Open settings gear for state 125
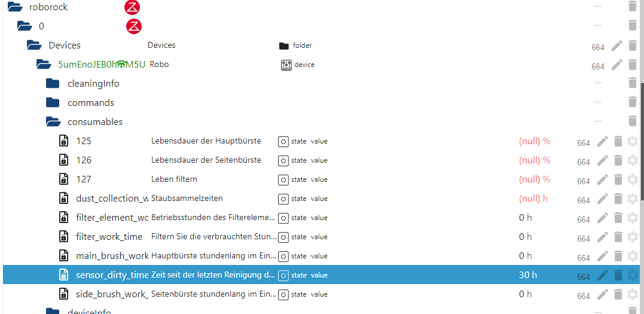Image resolution: width=644 pixels, height=314 pixels. click(633, 141)
